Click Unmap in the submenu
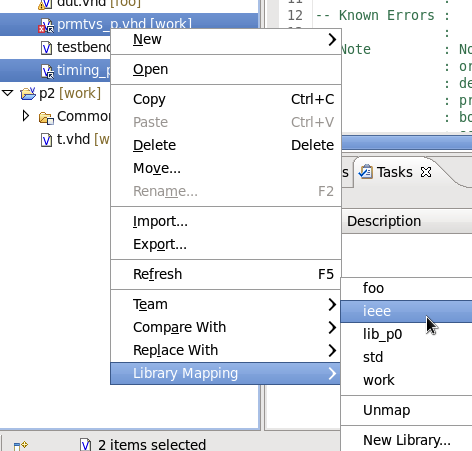The height and width of the screenshot is (451, 472). (x=406, y=410)
